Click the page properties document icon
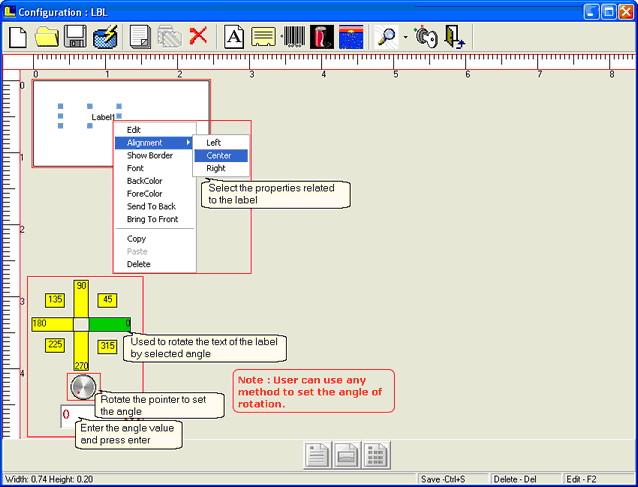The height and width of the screenshot is (487, 638). (x=140, y=37)
